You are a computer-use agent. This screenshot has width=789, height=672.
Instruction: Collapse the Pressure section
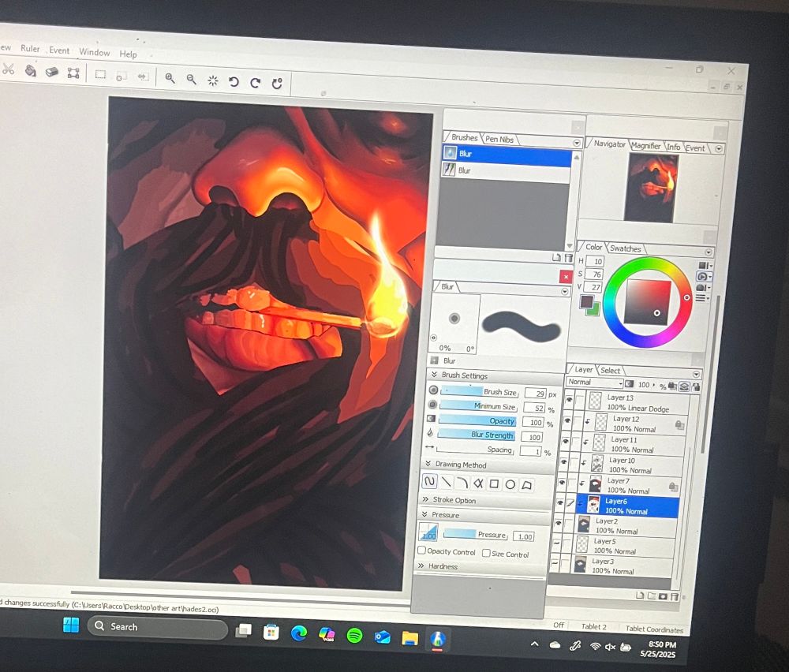tap(424, 514)
